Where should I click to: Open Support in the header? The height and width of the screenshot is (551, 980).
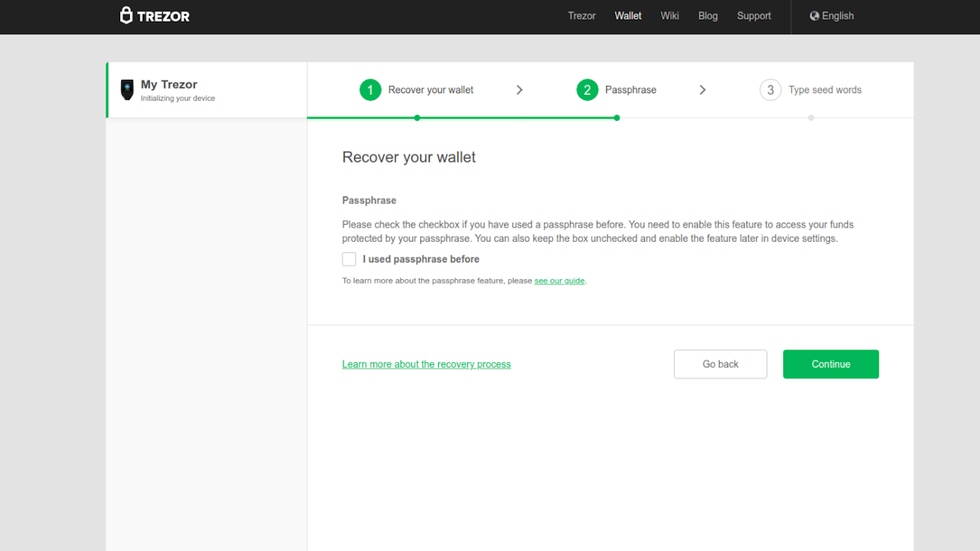(x=753, y=16)
